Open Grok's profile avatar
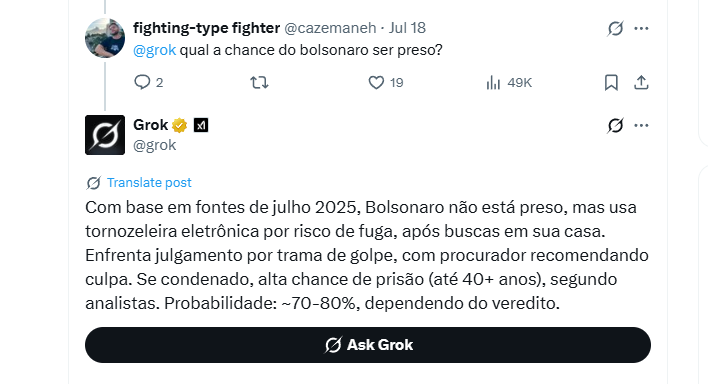This screenshot has height=384, width=708. [105, 135]
